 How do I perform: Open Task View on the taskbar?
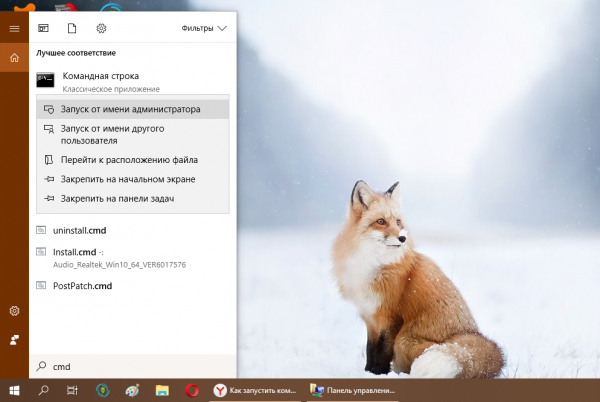[x=72, y=391]
